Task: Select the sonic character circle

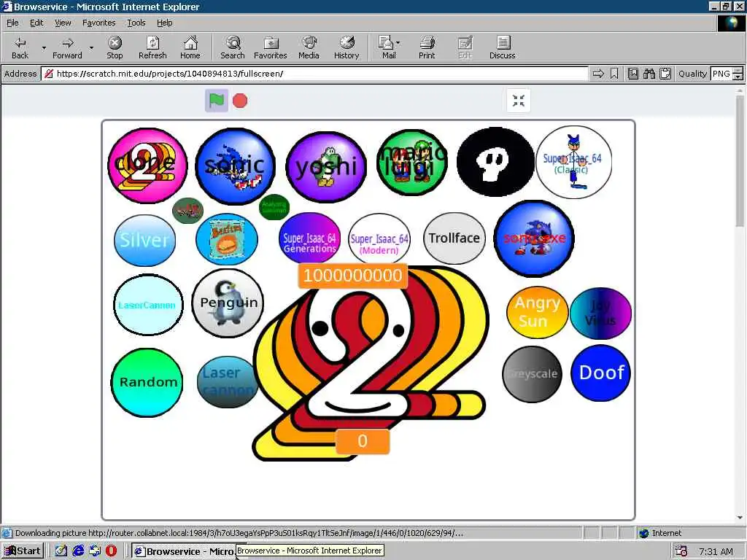Action: coord(236,166)
